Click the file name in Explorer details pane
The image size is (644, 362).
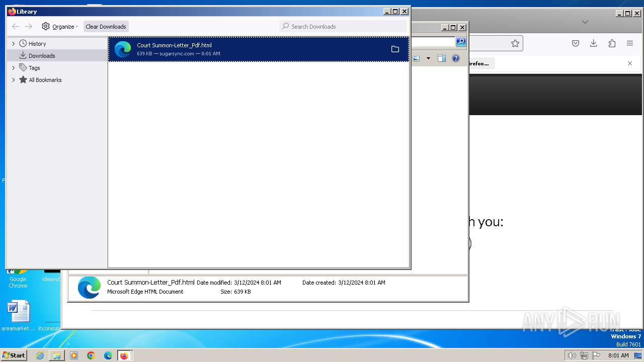151,283
